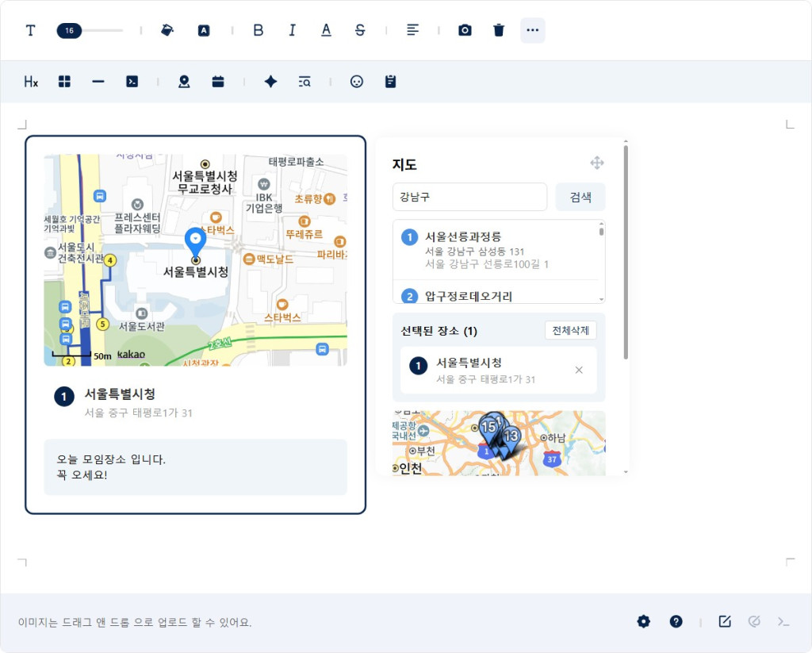Open the emoji picker
This screenshot has width=812, height=653.
pos(355,81)
